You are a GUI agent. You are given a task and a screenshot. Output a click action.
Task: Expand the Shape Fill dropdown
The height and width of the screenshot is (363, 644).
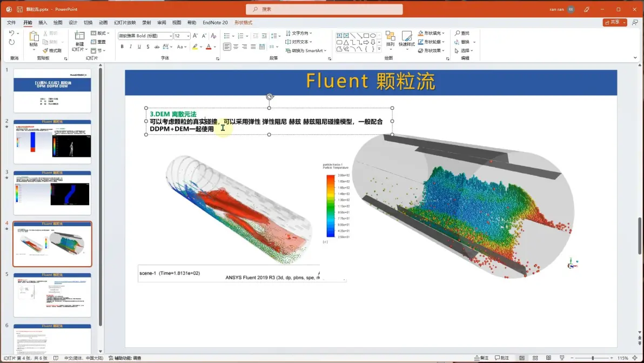[443, 33]
